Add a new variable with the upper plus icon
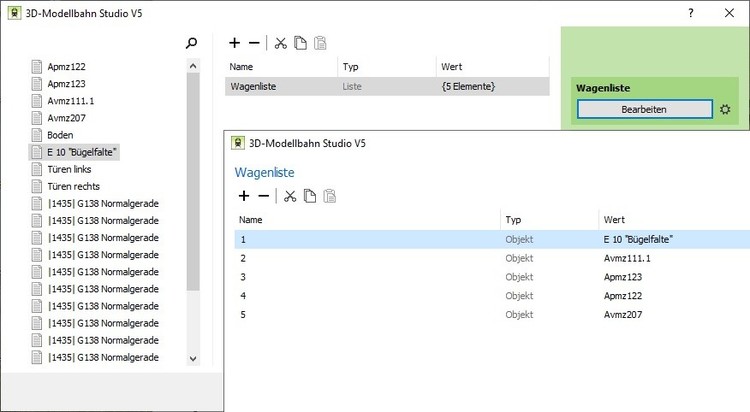The image size is (750, 412). pyautogui.click(x=234, y=43)
